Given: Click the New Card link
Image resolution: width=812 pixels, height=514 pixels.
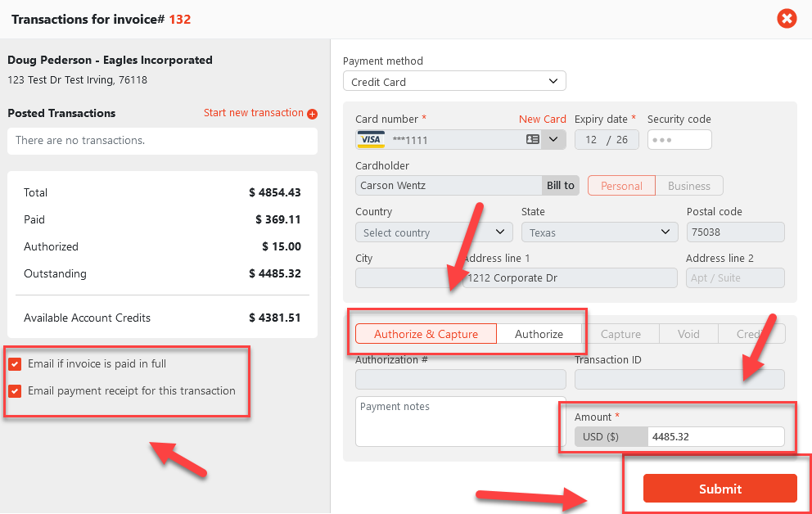Looking at the screenshot, I should click(x=542, y=119).
